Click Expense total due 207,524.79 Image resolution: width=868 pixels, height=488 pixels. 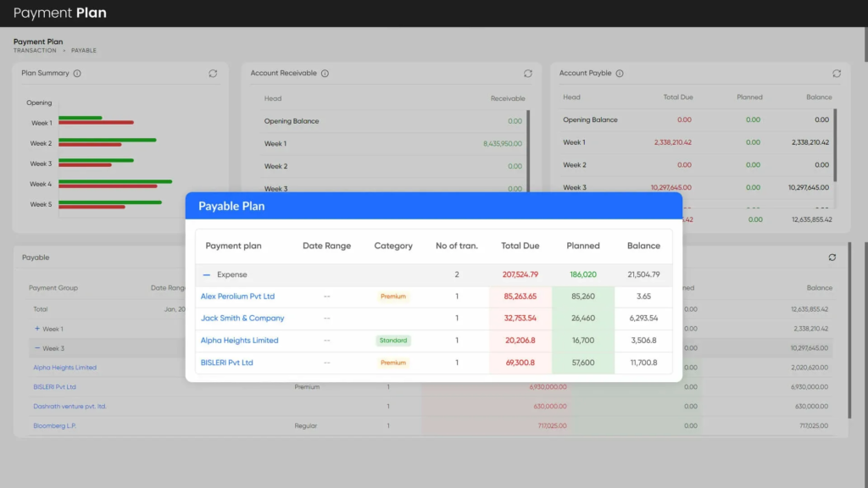520,274
